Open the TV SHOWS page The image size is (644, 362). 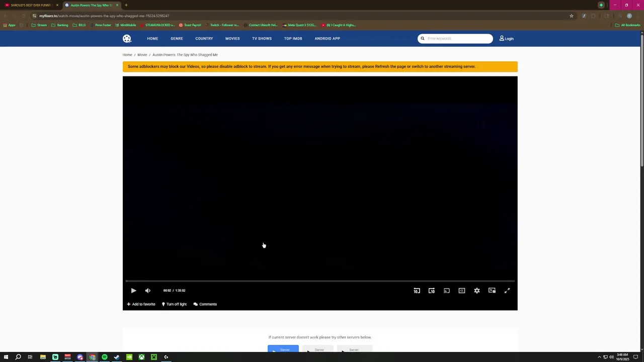click(x=262, y=39)
